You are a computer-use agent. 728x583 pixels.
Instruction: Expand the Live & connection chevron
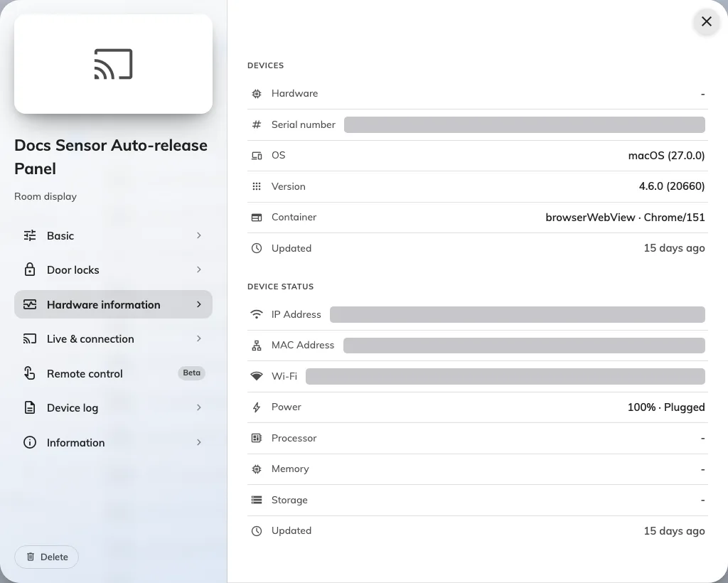click(199, 339)
